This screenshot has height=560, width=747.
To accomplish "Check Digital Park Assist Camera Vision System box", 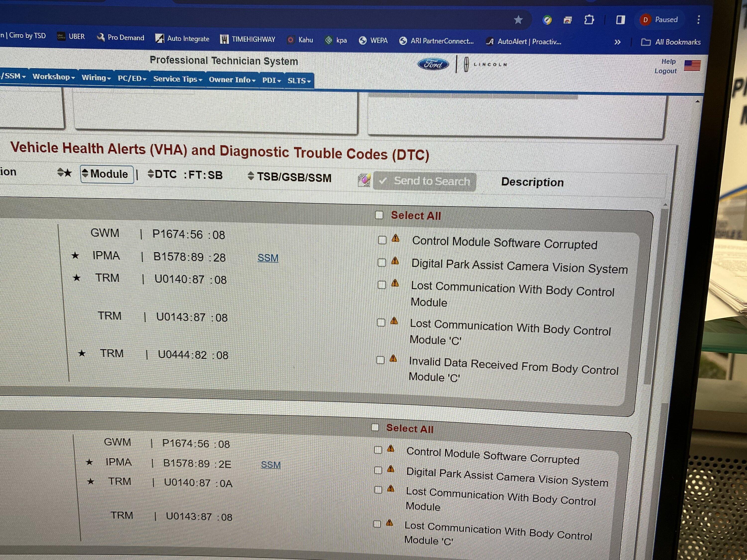I will tap(382, 263).
